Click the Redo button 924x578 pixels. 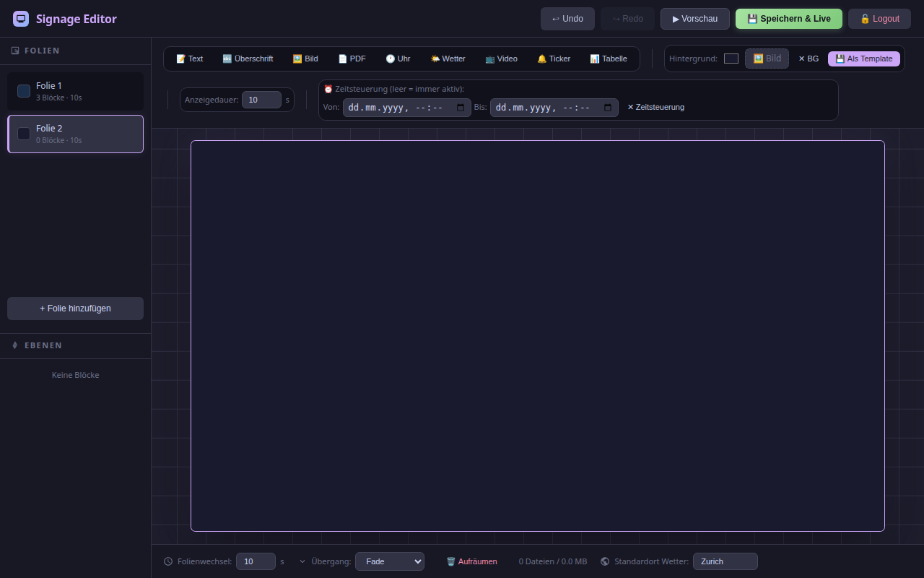tap(627, 19)
